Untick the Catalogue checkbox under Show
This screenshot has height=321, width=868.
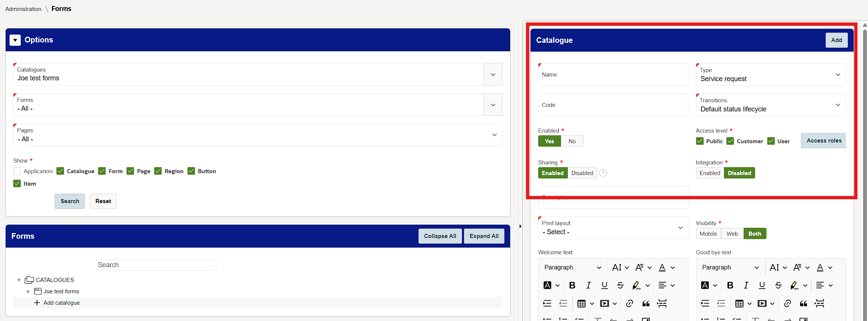60,171
